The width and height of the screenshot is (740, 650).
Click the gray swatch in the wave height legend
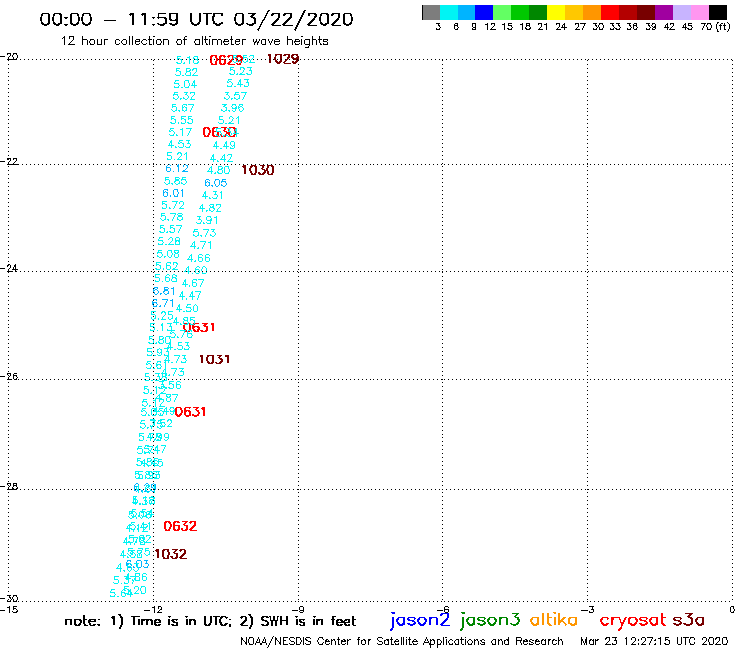point(431,12)
